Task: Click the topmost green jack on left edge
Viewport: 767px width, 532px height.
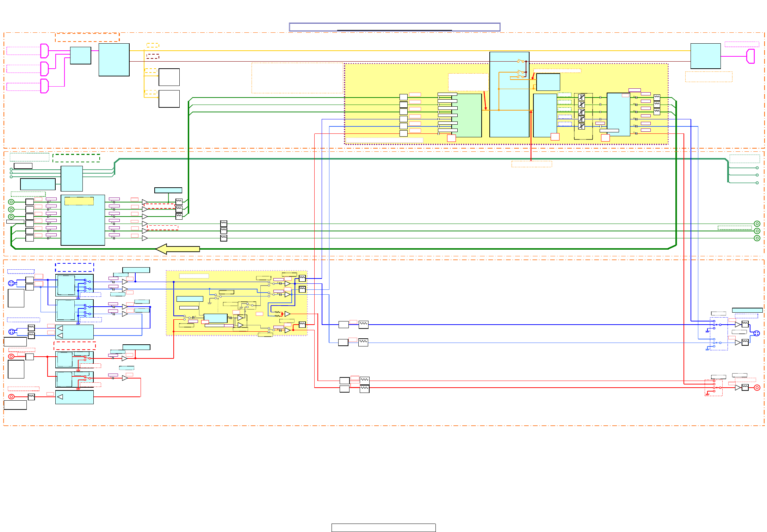Action: coord(11,202)
